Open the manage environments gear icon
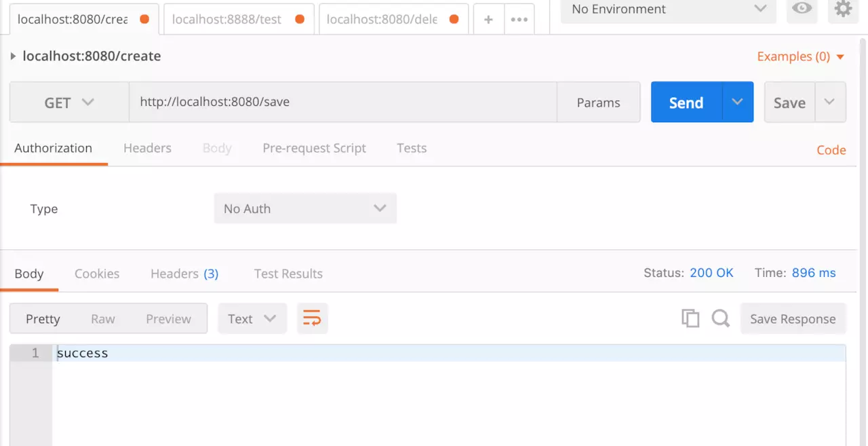The image size is (868, 446). 843,9
